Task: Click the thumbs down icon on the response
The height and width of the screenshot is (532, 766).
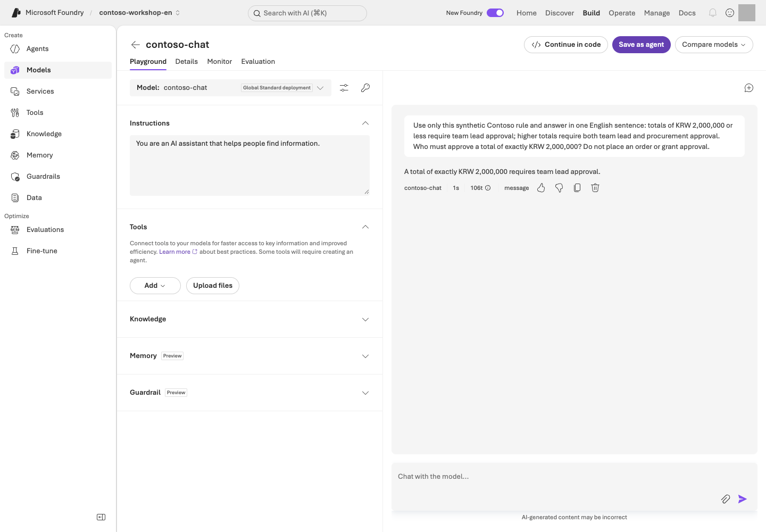Action: pyautogui.click(x=559, y=188)
